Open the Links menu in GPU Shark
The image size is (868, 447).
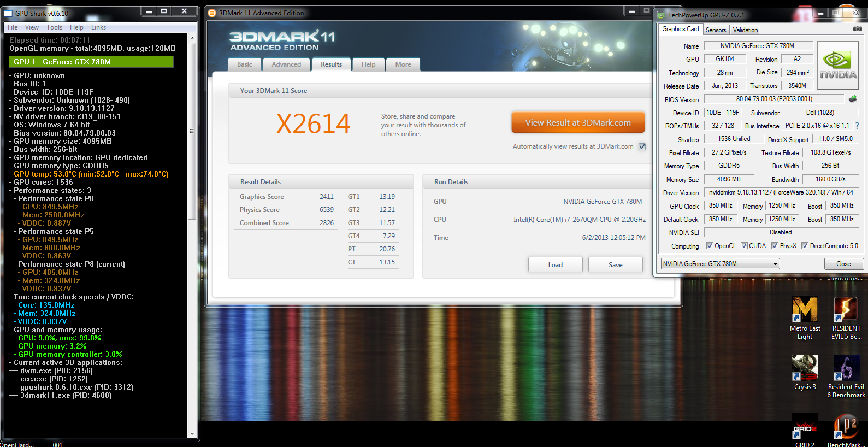coord(98,27)
